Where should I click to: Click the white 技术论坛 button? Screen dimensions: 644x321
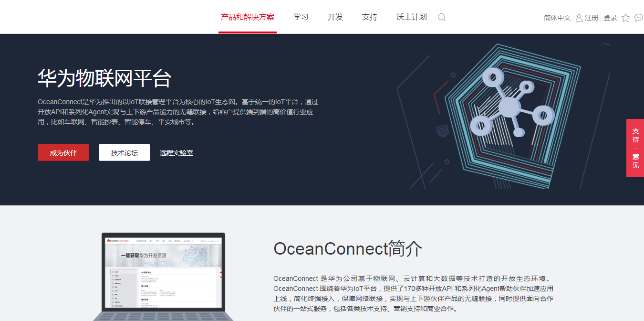click(x=125, y=152)
